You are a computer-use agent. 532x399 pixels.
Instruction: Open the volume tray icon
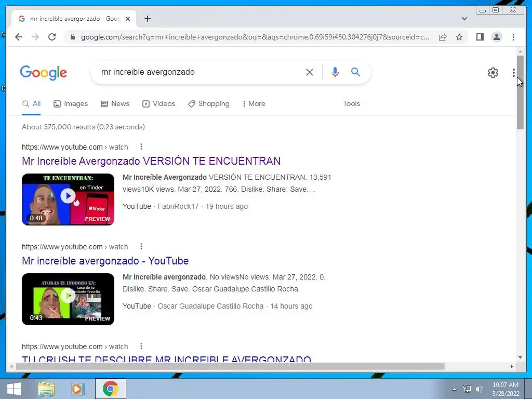click(x=479, y=389)
